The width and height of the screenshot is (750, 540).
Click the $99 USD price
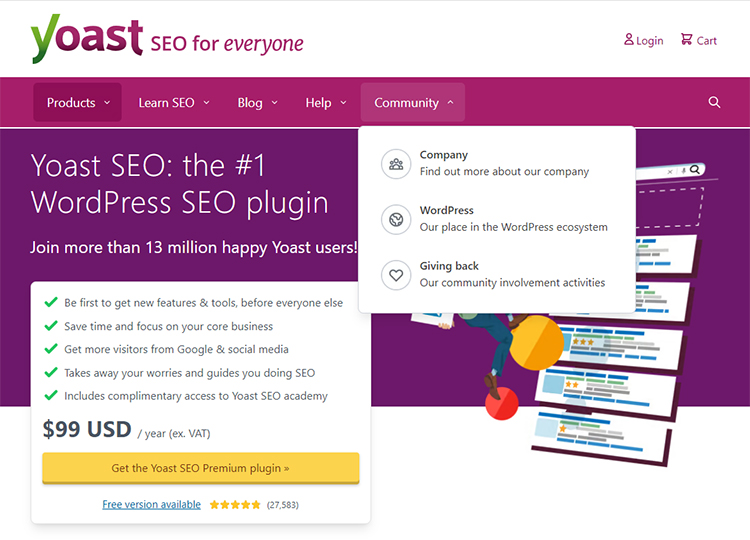(x=87, y=429)
